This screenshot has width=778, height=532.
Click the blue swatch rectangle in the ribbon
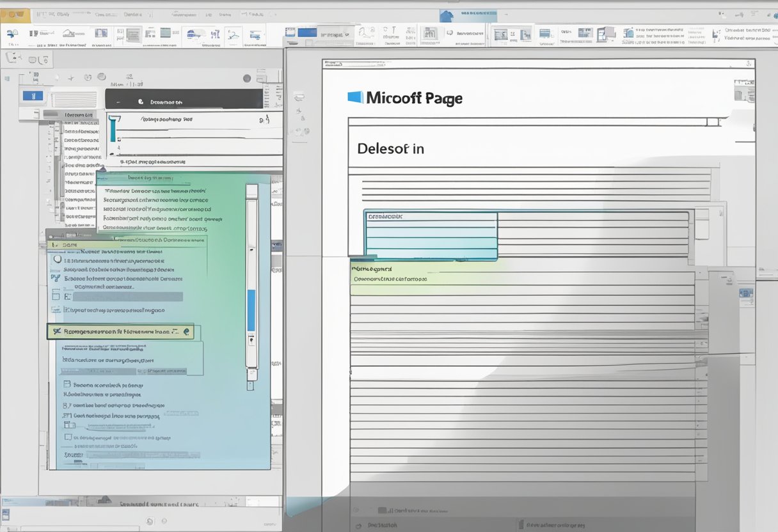[307, 33]
